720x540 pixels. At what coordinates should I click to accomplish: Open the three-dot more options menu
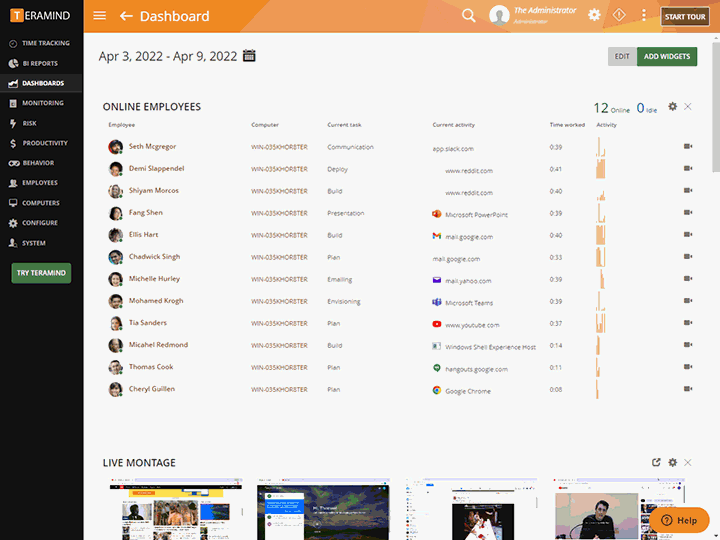644,15
